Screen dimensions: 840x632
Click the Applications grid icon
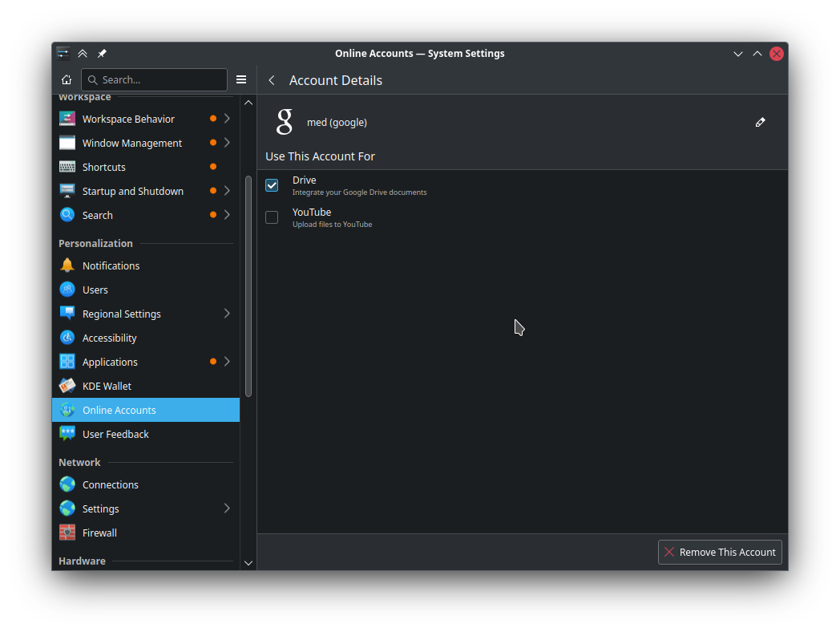[x=67, y=362]
